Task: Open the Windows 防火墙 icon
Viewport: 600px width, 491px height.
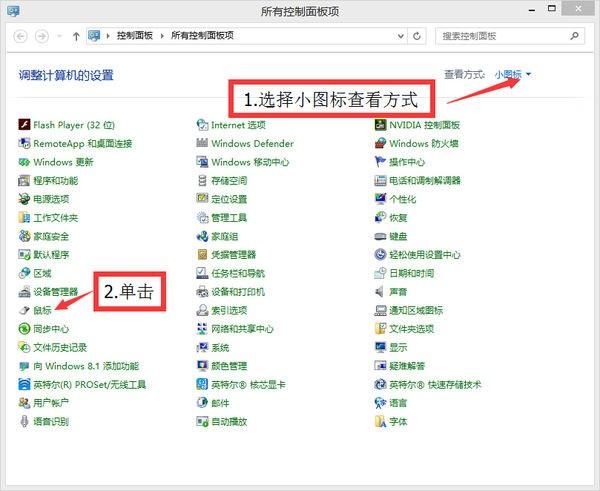Action: click(x=380, y=143)
